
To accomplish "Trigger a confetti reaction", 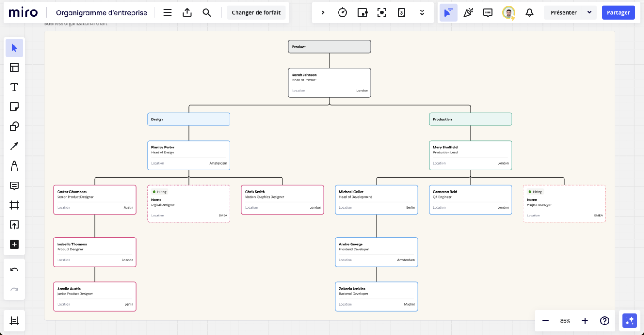I will [x=468, y=12].
